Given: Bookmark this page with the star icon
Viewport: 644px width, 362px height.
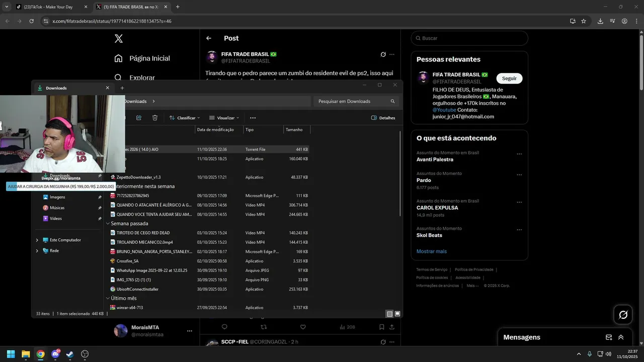Looking at the screenshot, I should pyautogui.click(x=584, y=21).
